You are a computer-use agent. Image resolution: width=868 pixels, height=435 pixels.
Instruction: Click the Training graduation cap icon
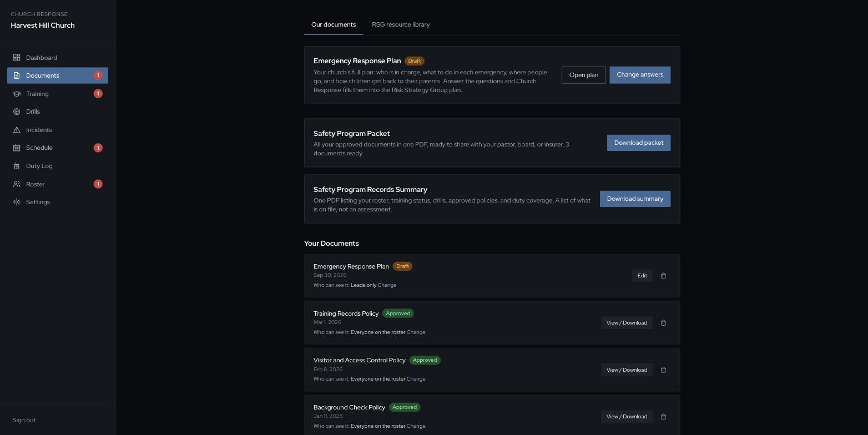click(17, 94)
